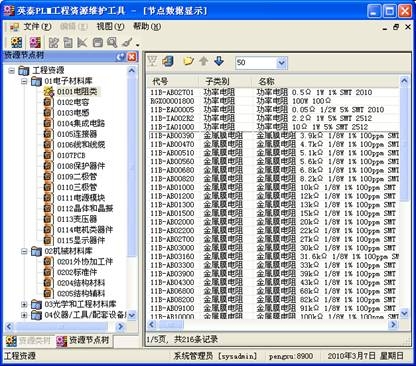This screenshot has height=366, width=416.
Task: Click the blue document icon in data toolbar
Action: click(168, 61)
